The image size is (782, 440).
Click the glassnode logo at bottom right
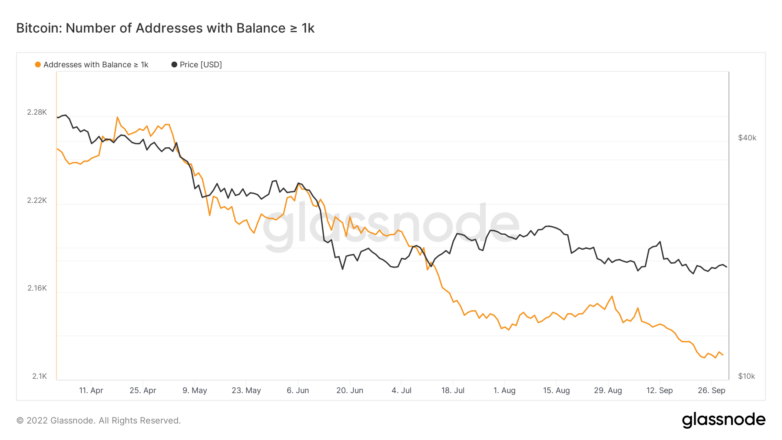(723, 420)
